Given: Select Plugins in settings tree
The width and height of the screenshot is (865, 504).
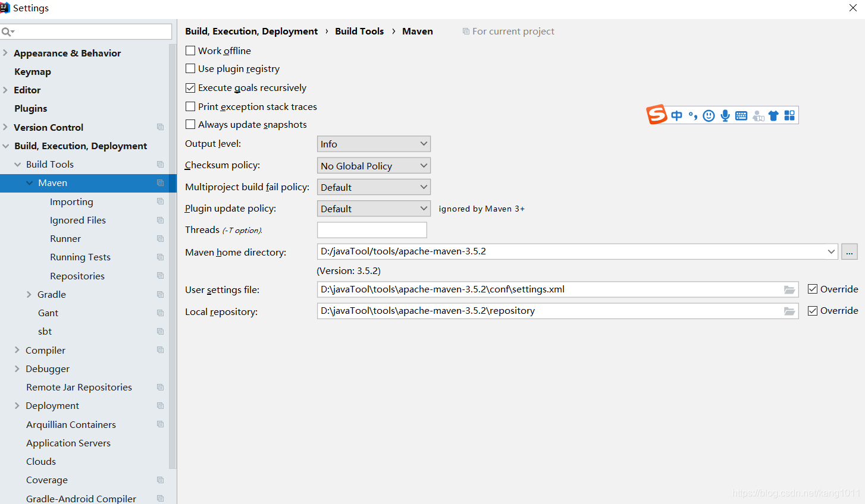Looking at the screenshot, I should click(x=31, y=108).
